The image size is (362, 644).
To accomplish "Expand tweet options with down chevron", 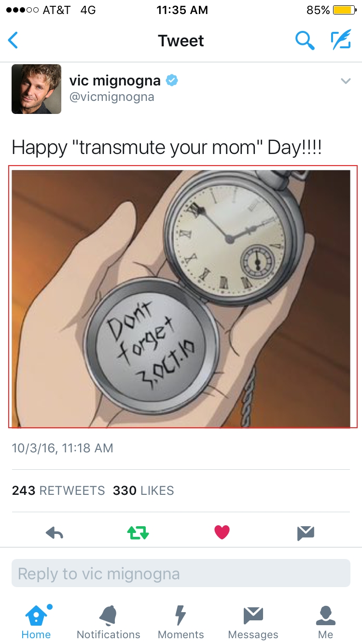I will pos(346,81).
